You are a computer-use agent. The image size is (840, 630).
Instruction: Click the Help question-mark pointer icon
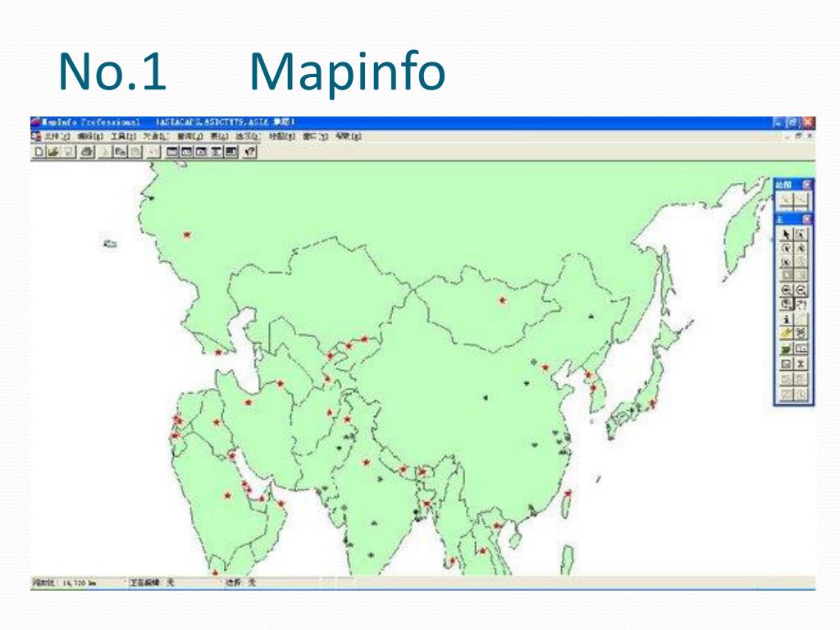[x=249, y=152]
